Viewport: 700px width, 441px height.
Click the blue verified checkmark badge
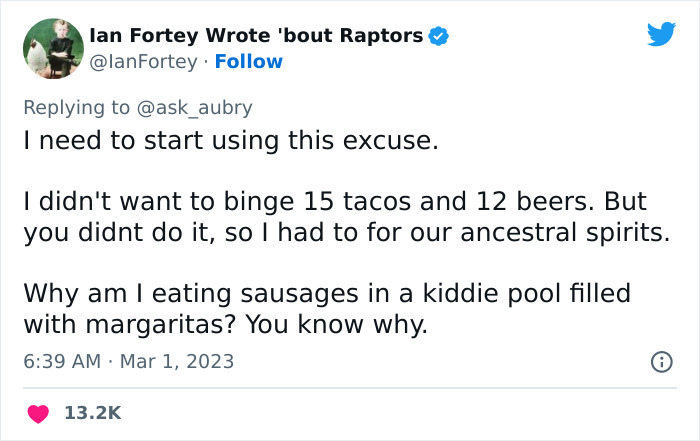(438, 36)
